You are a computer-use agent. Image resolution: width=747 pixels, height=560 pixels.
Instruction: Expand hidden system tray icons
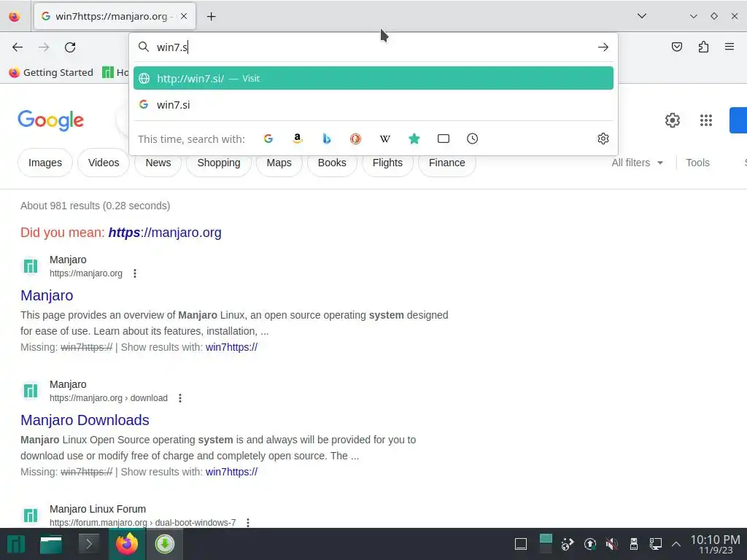(676, 544)
